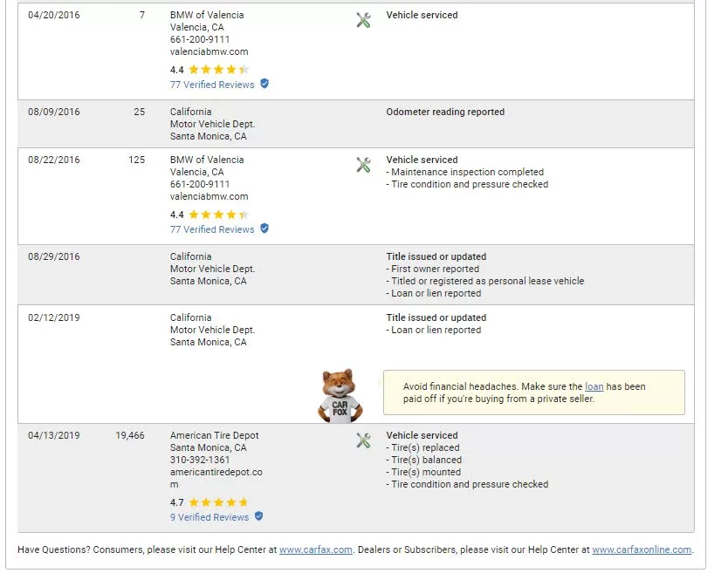
Task: Click 'Loan or lien reported' in 08/29/2016 entry
Action: click(434, 293)
